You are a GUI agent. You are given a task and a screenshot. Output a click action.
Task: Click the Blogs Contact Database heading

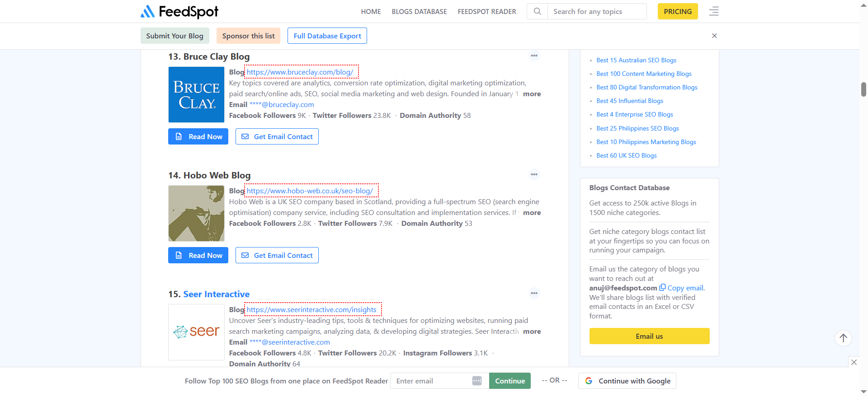[x=629, y=188]
